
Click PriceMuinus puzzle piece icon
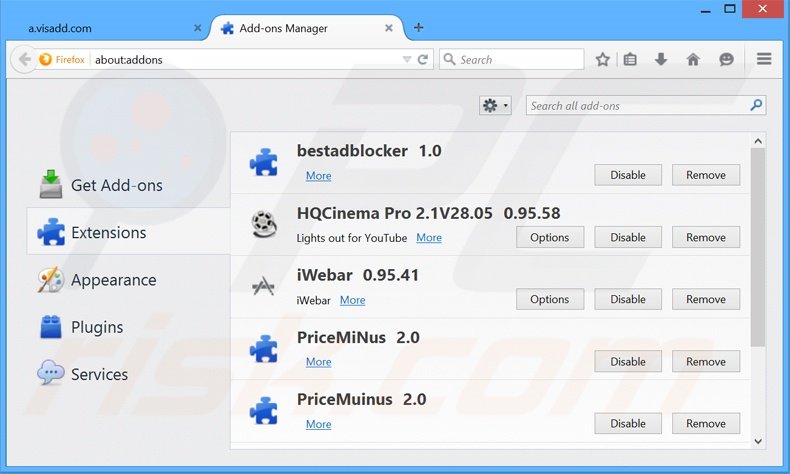[264, 411]
